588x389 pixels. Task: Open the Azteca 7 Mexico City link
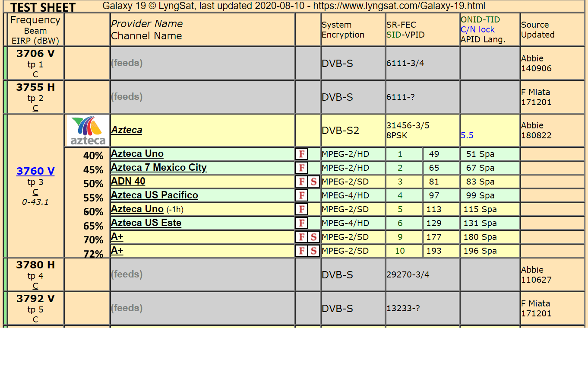159,167
